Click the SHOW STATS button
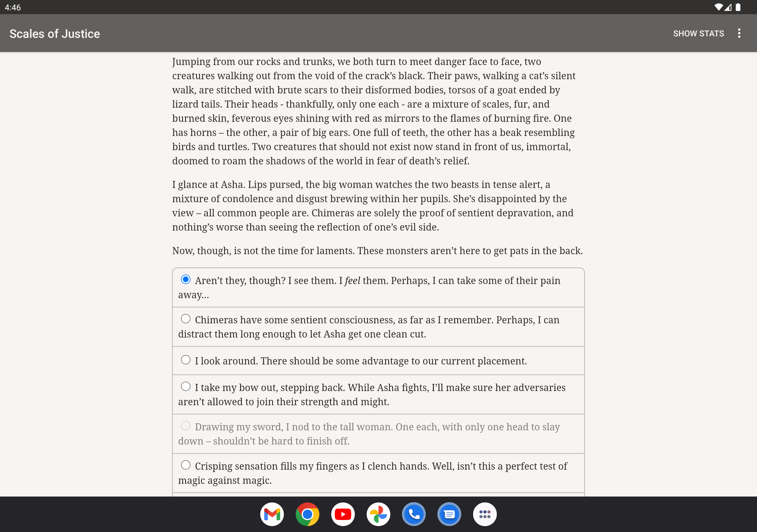Image resolution: width=757 pixels, height=532 pixels. tap(698, 34)
